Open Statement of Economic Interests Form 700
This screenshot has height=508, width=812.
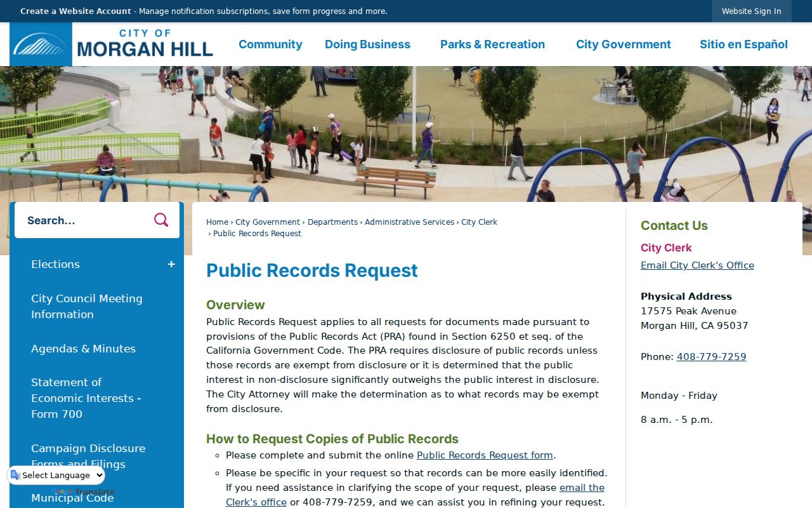[86, 398]
